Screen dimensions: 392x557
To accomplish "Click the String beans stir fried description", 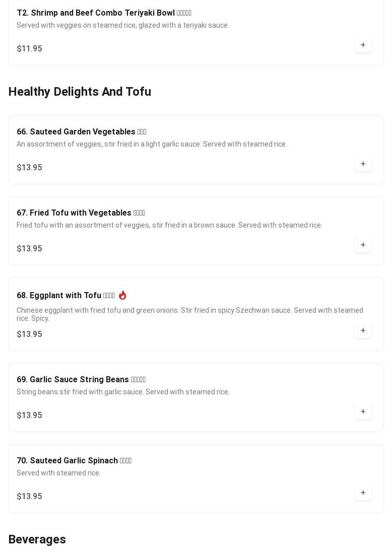I will tap(123, 392).
